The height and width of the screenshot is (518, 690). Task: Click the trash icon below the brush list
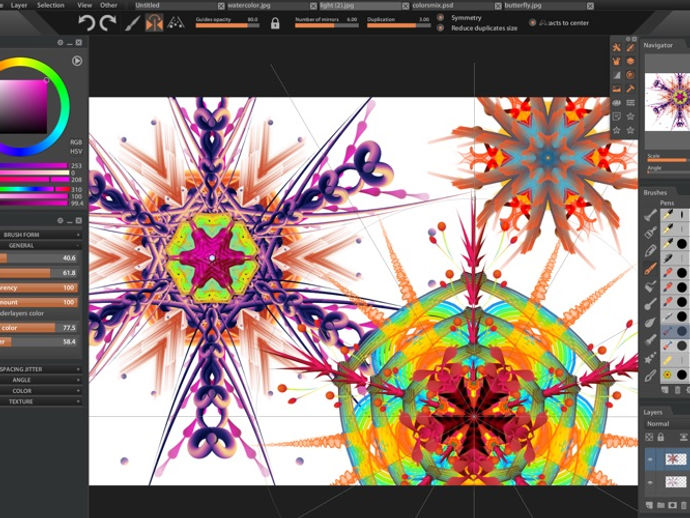[x=677, y=390]
